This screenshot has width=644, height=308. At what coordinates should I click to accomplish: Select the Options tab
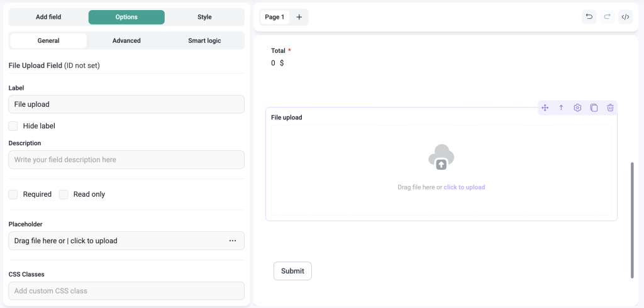(x=126, y=17)
